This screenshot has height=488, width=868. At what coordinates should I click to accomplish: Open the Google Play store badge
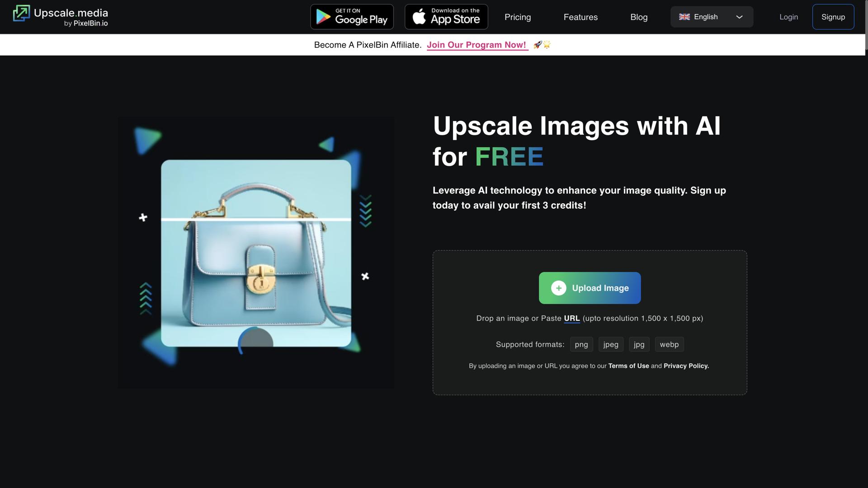tap(352, 17)
